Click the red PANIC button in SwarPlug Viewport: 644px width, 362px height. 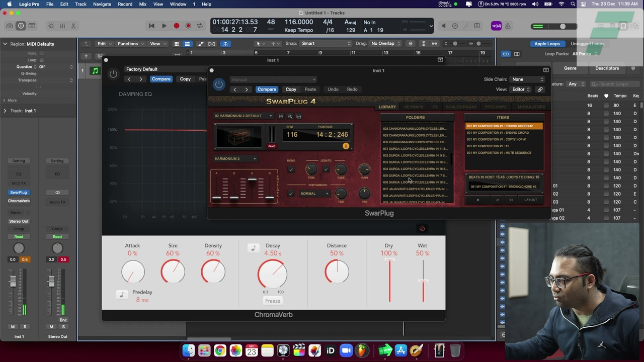coord(272,146)
